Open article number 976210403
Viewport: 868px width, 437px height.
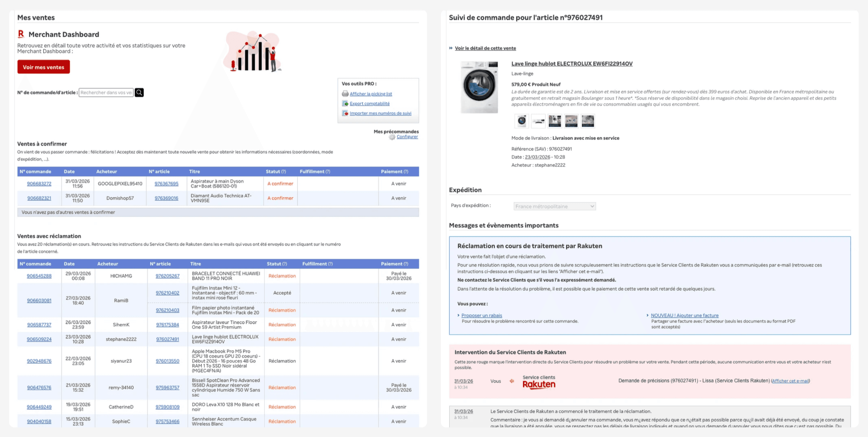[168, 310]
